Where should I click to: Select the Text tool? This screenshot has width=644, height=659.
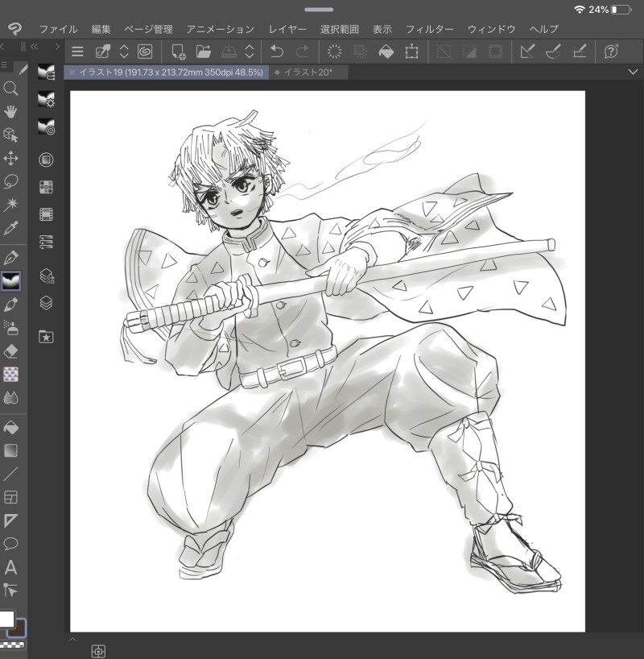(10, 567)
